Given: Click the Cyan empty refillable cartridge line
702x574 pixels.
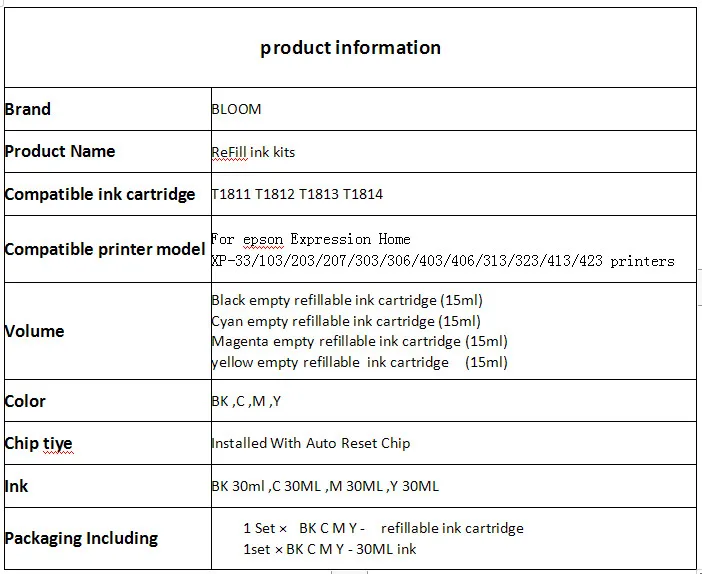Looking at the screenshot, I should tap(346, 321).
